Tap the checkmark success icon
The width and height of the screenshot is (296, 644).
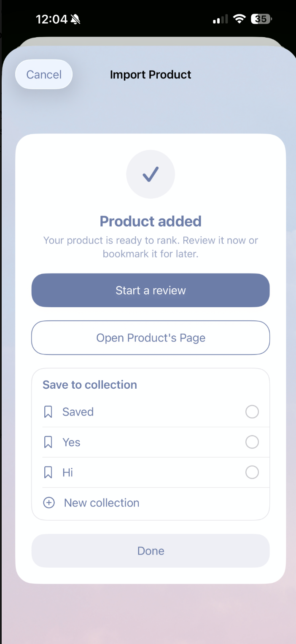[151, 174]
